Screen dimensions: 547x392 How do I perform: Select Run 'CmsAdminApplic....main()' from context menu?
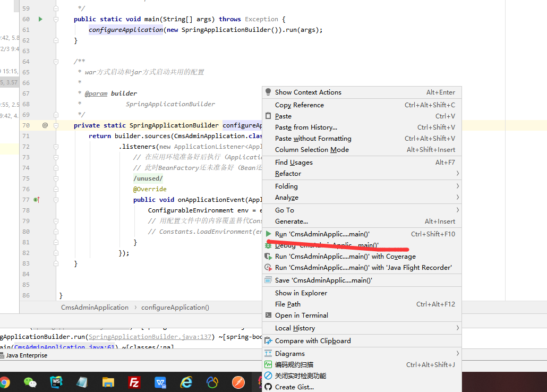pos(322,234)
